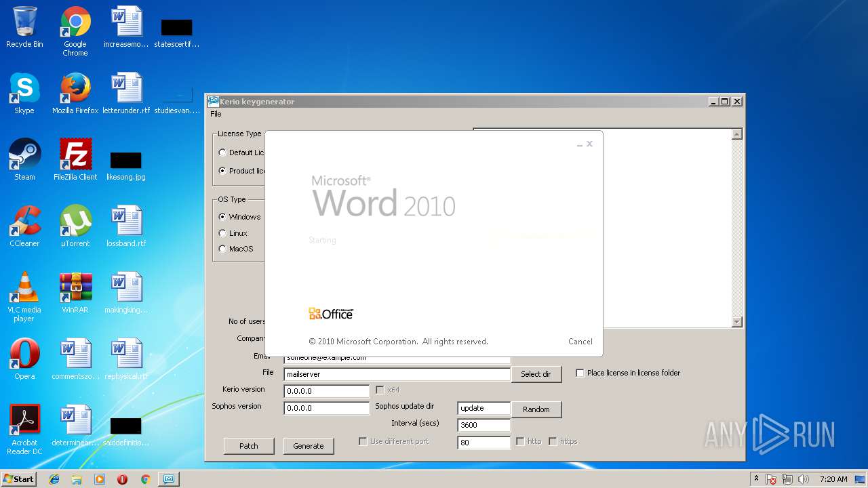Launch FileZilla Client shortcut

click(75, 160)
